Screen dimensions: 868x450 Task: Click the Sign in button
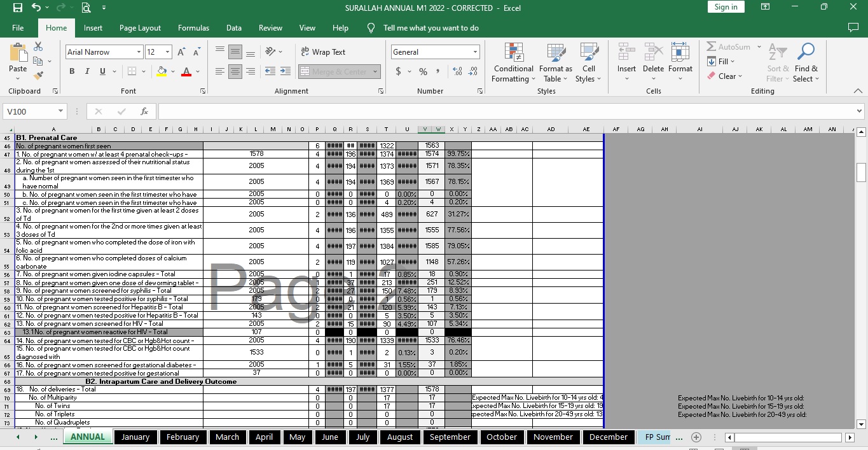[x=726, y=7]
